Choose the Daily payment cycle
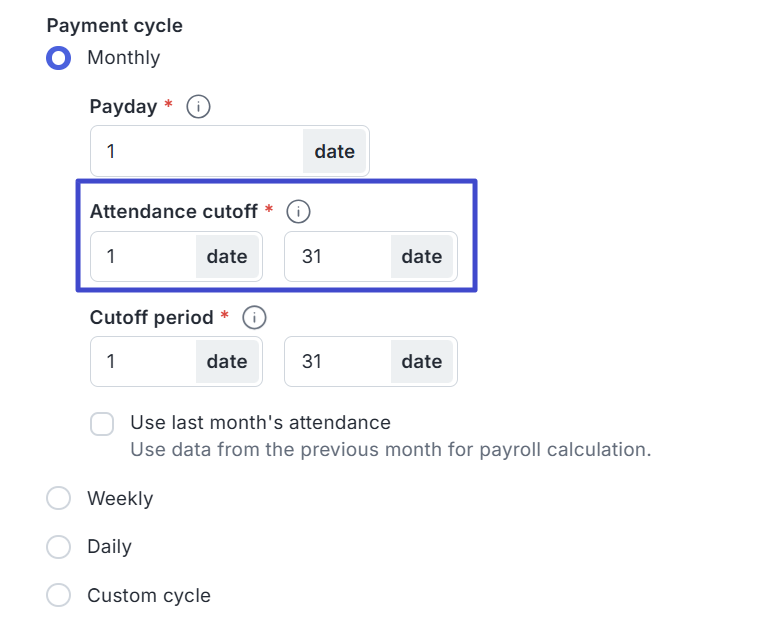The width and height of the screenshot is (783, 636). click(59, 547)
